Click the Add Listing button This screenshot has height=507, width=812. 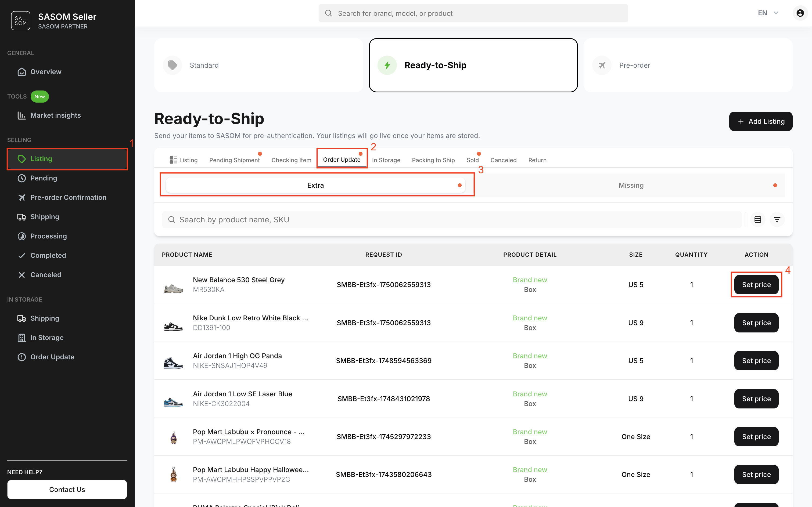[760, 121]
